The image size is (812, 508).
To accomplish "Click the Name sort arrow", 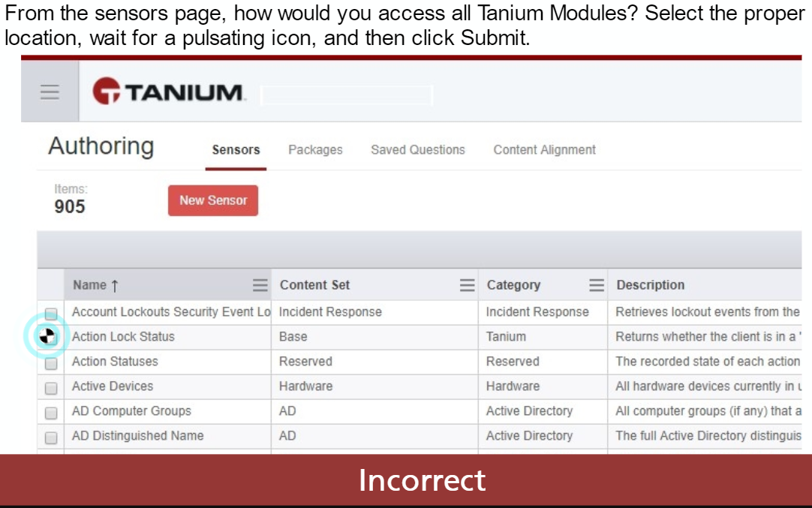I will [115, 286].
